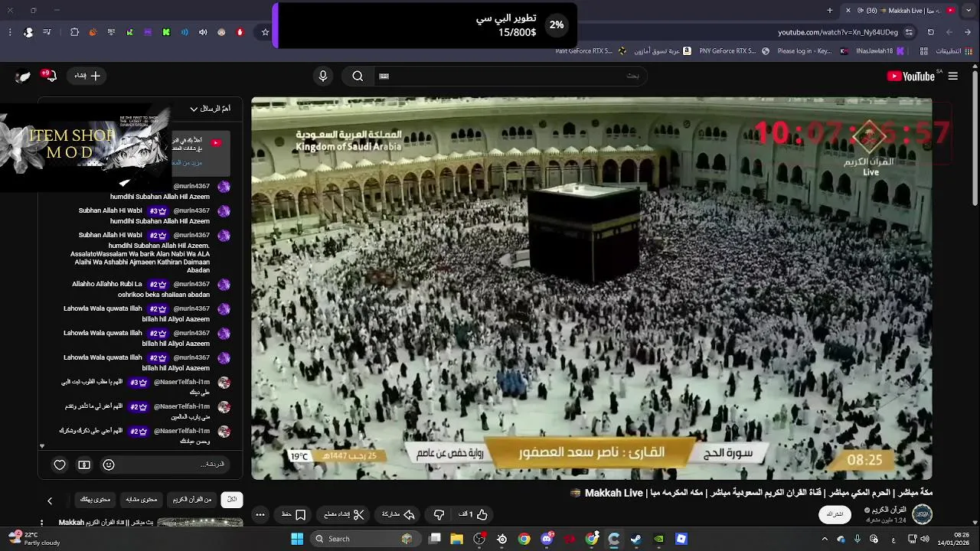
Task: Open the browser media control icon
Action: point(47,32)
